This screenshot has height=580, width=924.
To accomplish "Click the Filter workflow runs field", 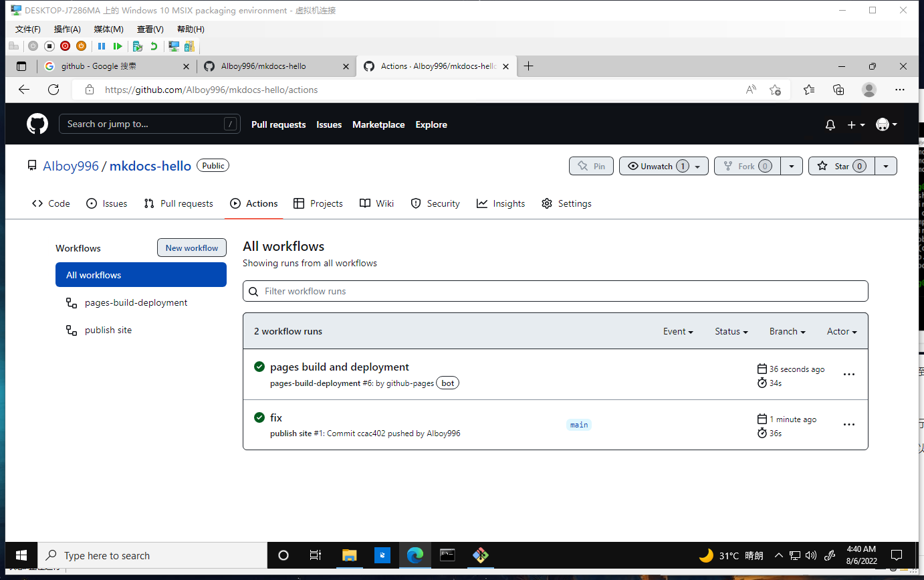I will pyautogui.click(x=555, y=292).
